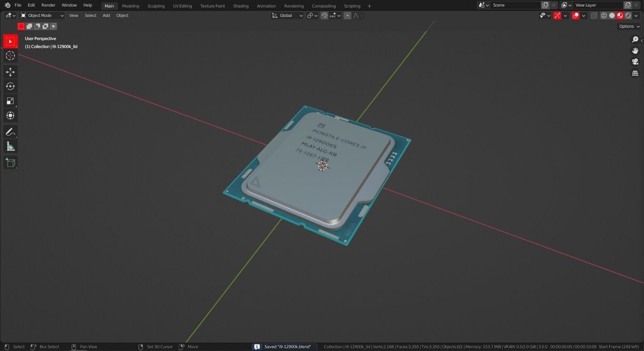Image resolution: width=644 pixels, height=351 pixels.
Task: Toggle X-ray view button
Action: (x=594, y=16)
